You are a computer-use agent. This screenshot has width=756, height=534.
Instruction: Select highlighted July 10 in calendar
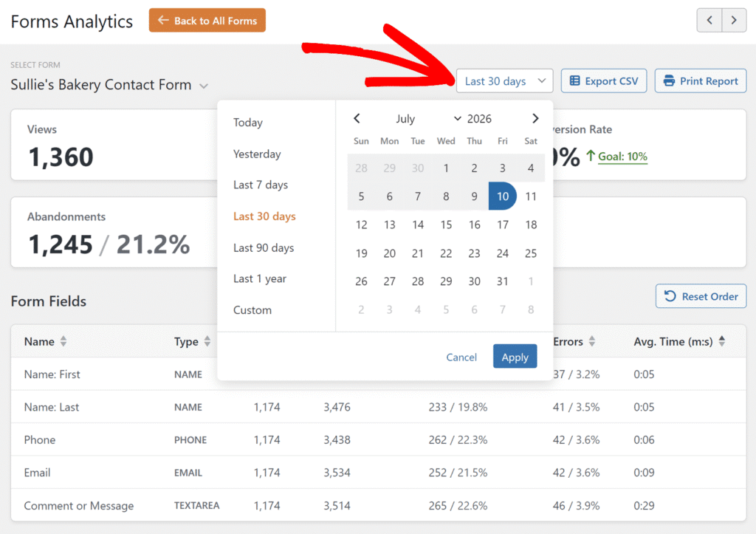click(502, 196)
